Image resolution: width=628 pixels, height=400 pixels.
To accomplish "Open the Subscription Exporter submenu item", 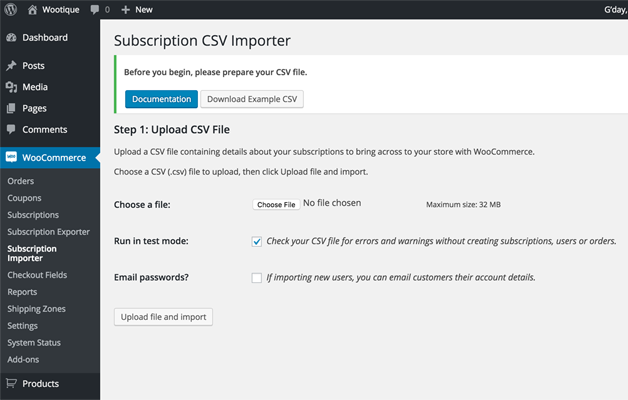I will (48, 232).
